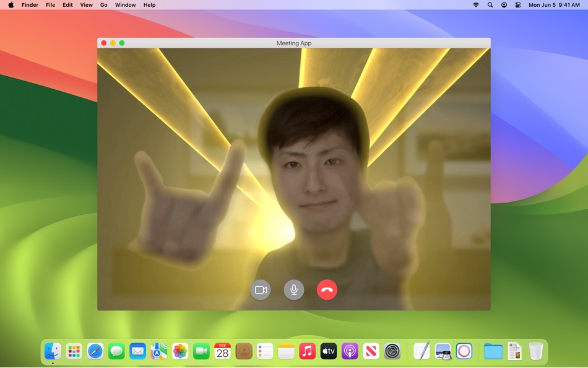The width and height of the screenshot is (588, 368).
Task: Expand the View menu
Action: tap(86, 5)
